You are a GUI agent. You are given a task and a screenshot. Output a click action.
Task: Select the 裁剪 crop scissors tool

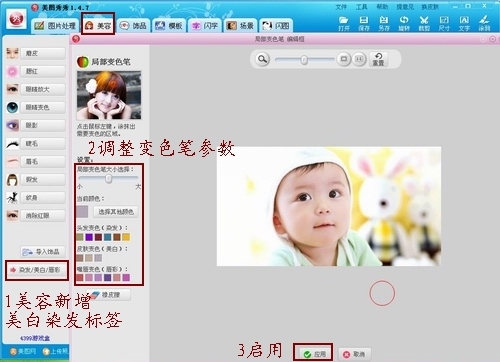(424, 24)
